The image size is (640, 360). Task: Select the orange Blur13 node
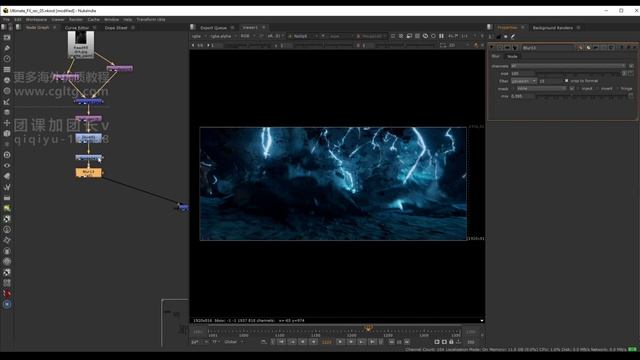[89, 173]
